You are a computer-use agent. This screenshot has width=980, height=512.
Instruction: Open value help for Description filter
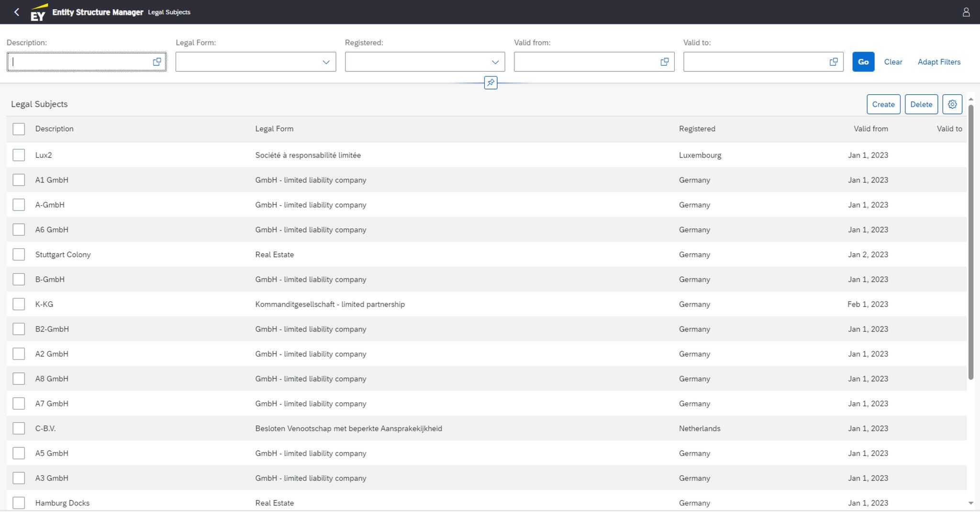pyautogui.click(x=156, y=62)
